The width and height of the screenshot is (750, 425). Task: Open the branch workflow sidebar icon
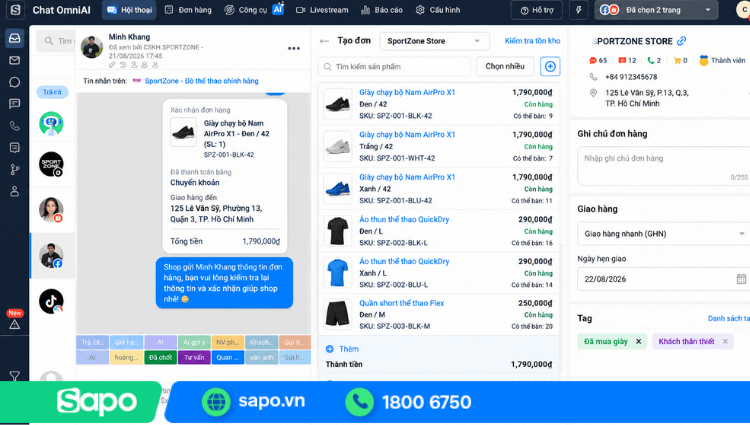pos(14,169)
